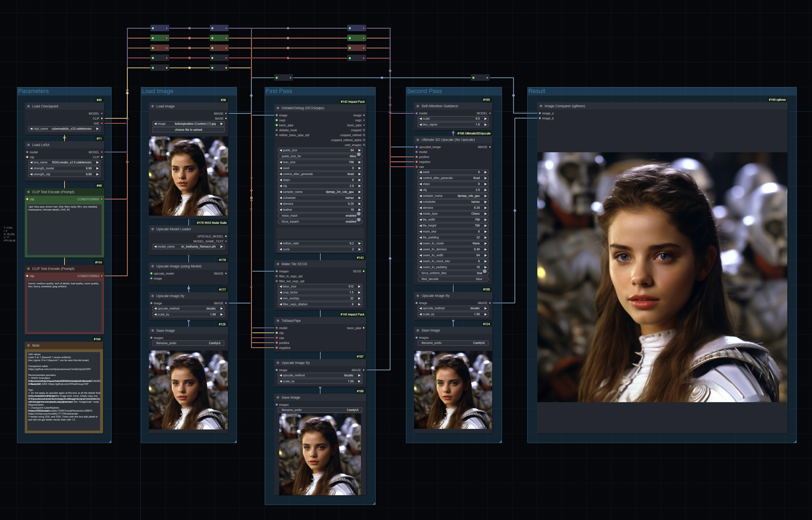This screenshot has height=520, width=812.
Task: Click the Image Comparer node collapse dot
Action: pyautogui.click(x=541, y=106)
